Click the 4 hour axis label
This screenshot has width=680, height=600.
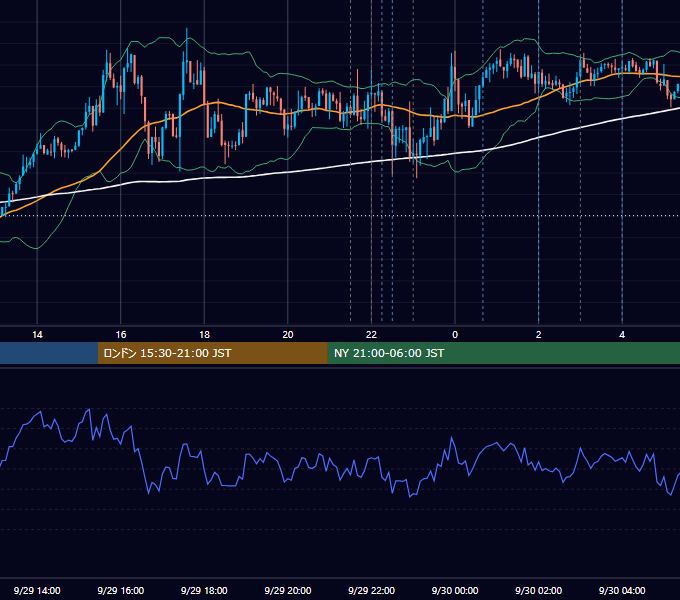(622, 335)
